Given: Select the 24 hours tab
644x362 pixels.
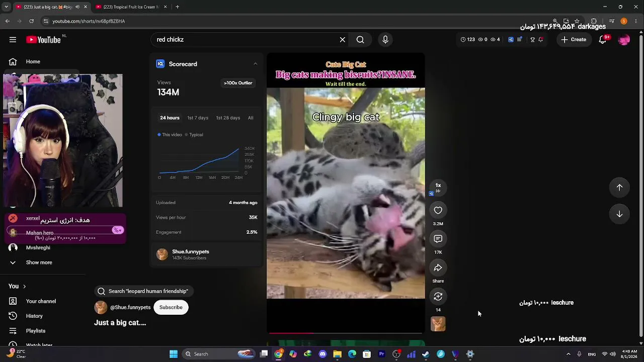Looking at the screenshot, I should (x=170, y=118).
